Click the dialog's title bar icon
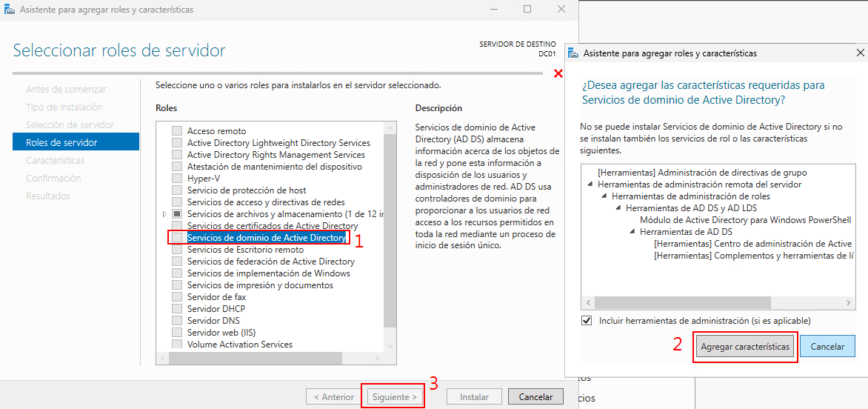The width and height of the screenshot is (868, 409). 573,53
